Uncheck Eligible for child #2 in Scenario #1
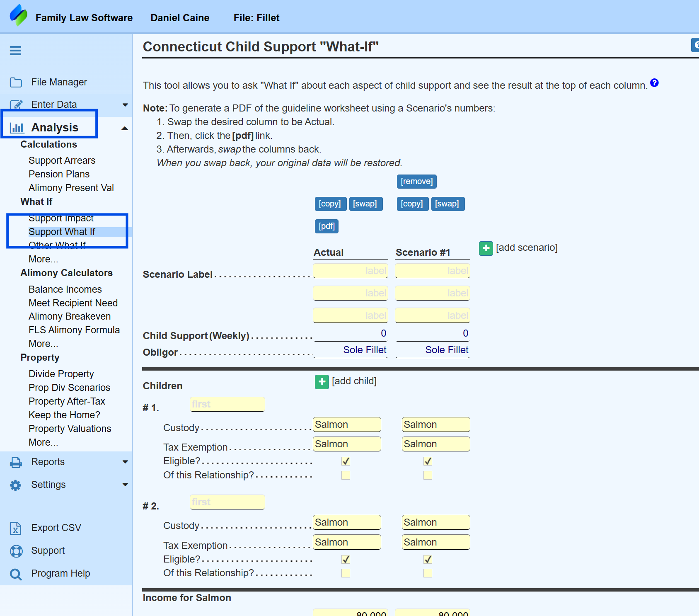The image size is (699, 616). [428, 559]
